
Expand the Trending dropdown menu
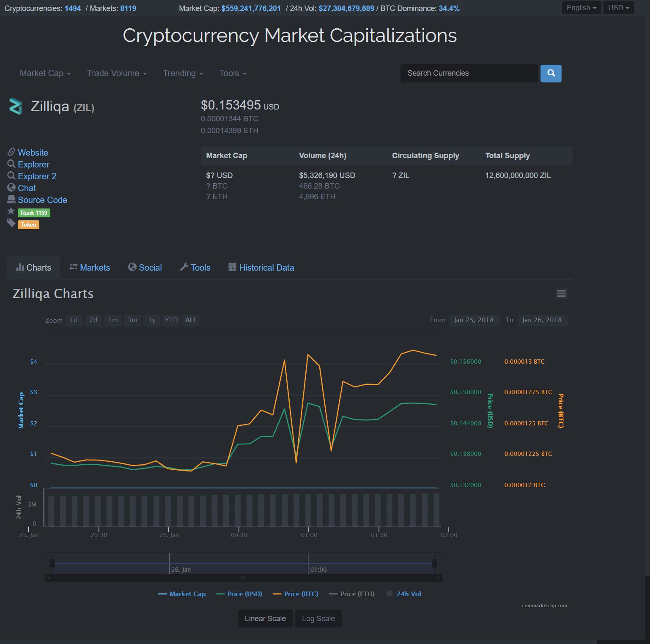tap(183, 73)
